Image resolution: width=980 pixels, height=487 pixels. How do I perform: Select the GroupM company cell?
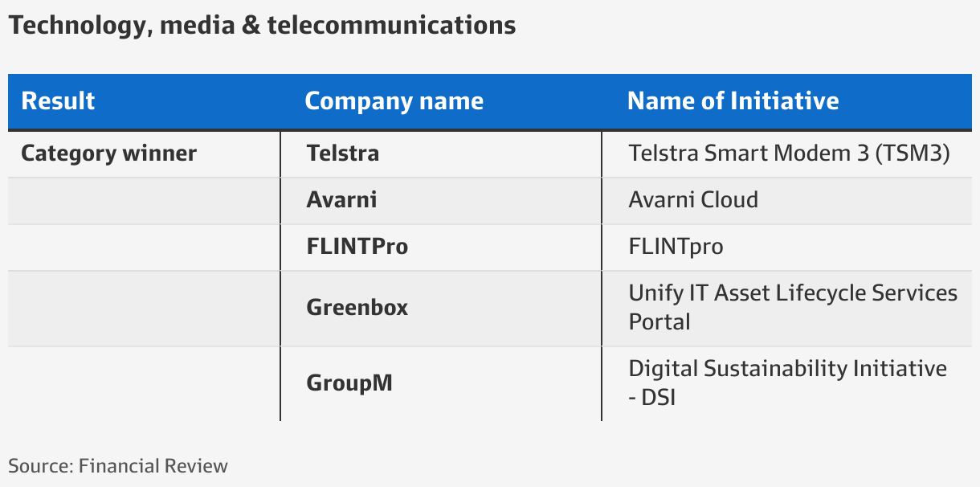pos(441,383)
